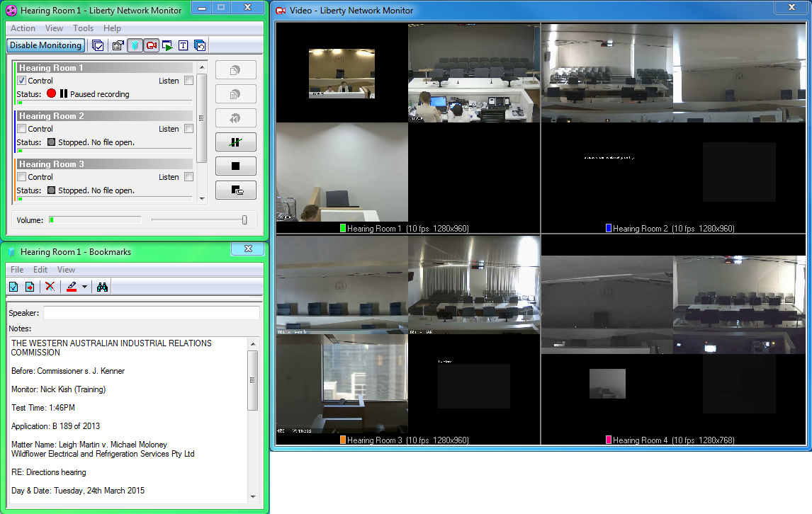Click the cyan bookmarks toolbar icon

[135, 45]
